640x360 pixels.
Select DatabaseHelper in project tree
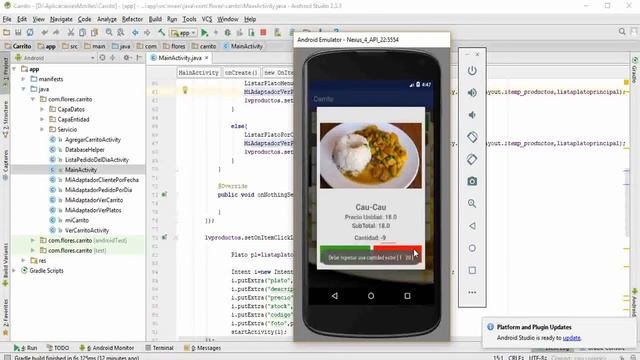84,150
